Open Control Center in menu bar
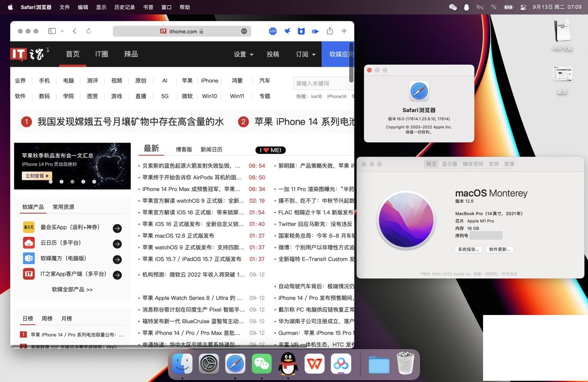The width and height of the screenshot is (588, 382). 523,7
